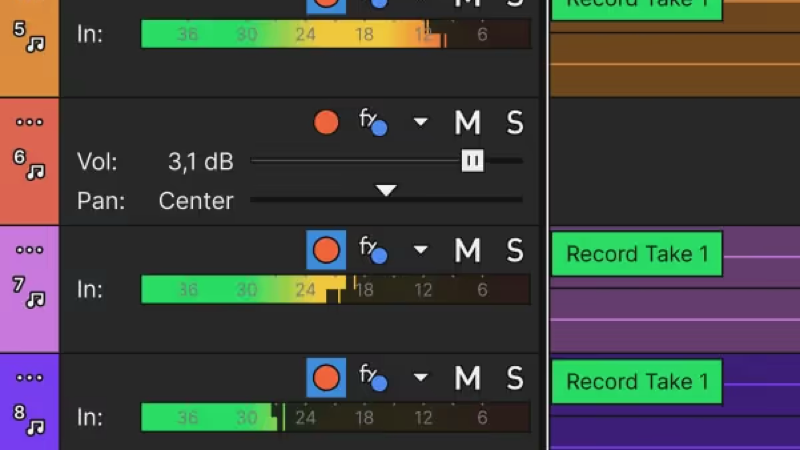
Task: Arm record on track 6
Action: (x=326, y=122)
